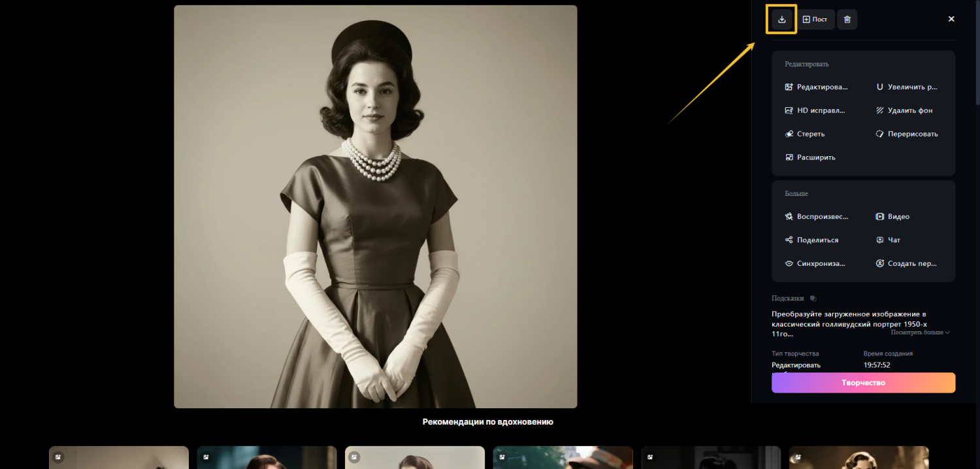Open the Перерисовать redraw tool
Viewport: 980px width, 469px height.
[x=907, y=134]
